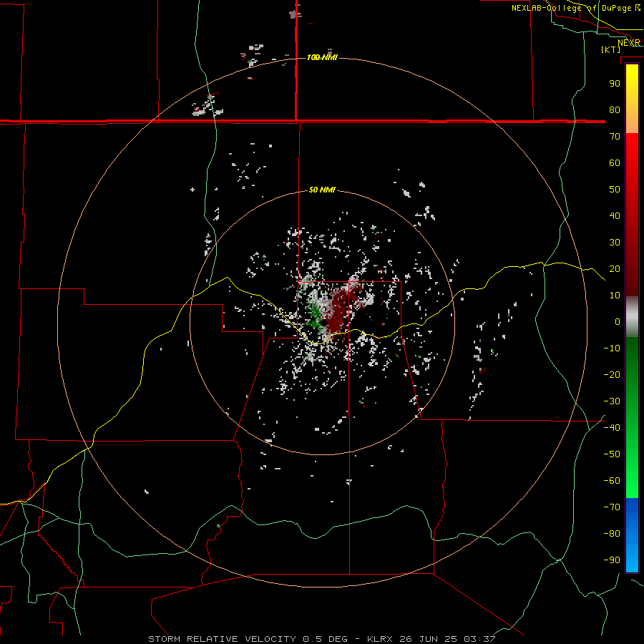Click the positive 30 scale label

[x=615, y=243]
